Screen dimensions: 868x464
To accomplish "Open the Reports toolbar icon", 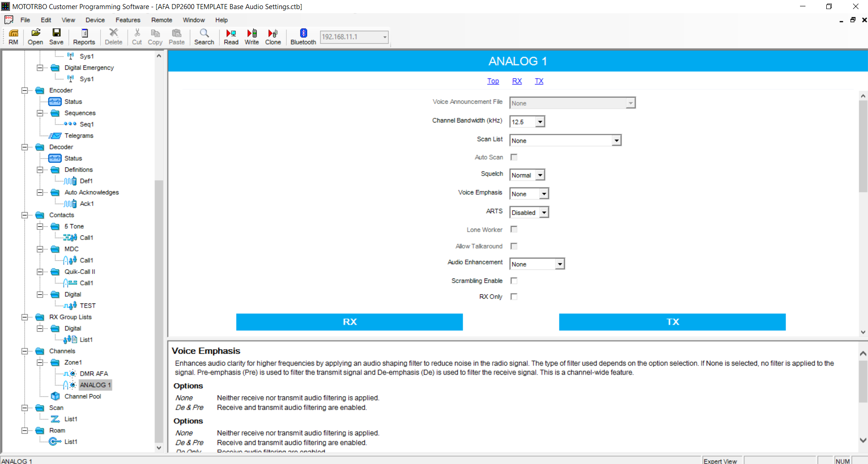I will pos(84,36).
